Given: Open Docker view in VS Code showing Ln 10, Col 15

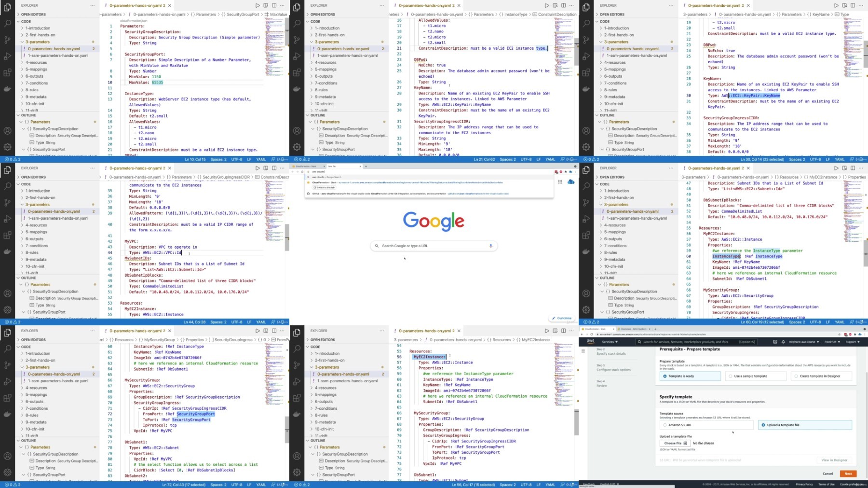Looking at the screenshot, I should 7,89.
